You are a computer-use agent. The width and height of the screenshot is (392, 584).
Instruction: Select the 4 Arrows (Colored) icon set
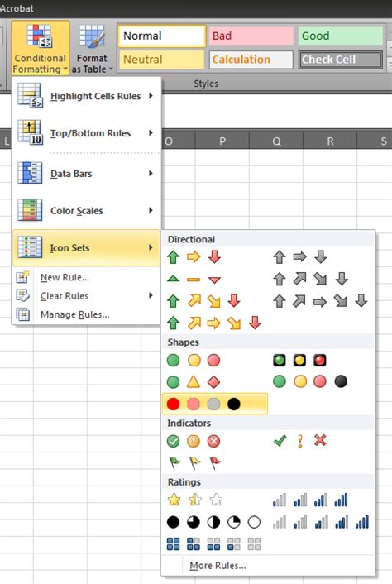tap(203, 301)
